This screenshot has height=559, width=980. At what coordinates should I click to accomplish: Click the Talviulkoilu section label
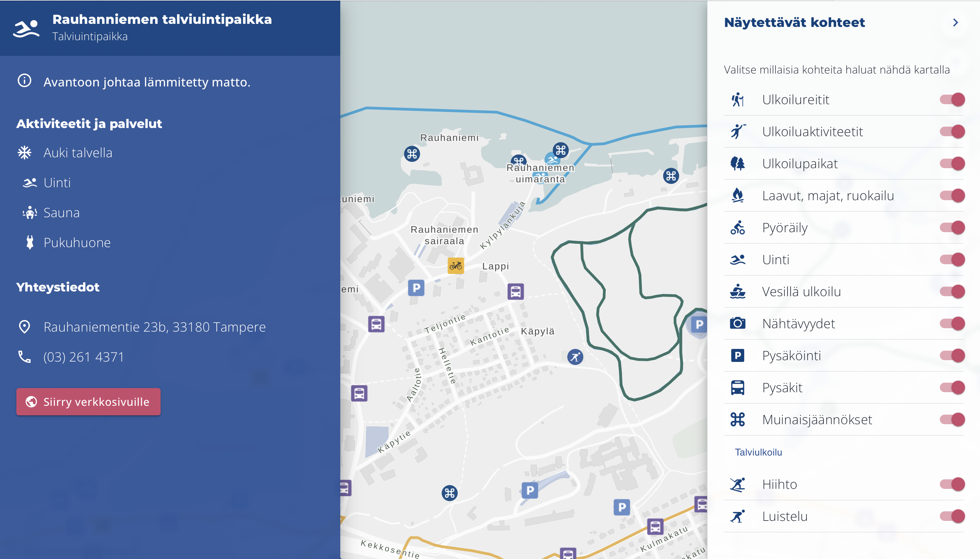[x=758, y=452]
